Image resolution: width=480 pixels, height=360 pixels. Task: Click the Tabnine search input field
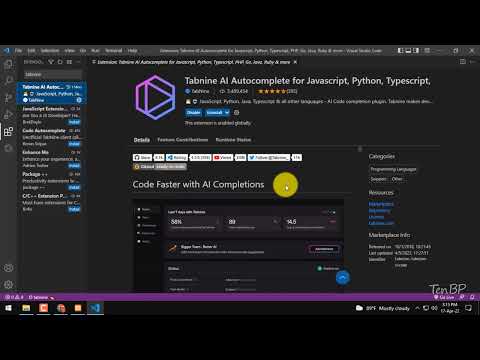[x=52, y=74]
